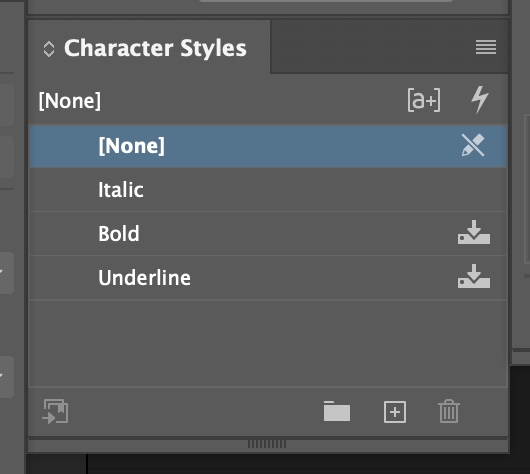Click the Clear Overrides [a+] icon
530x474 pixels.
(424, 100)
